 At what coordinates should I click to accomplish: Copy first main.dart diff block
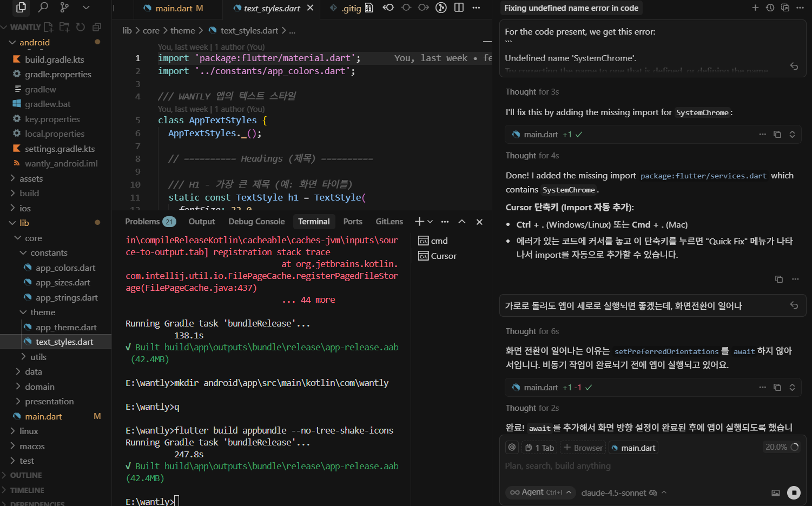777,134
